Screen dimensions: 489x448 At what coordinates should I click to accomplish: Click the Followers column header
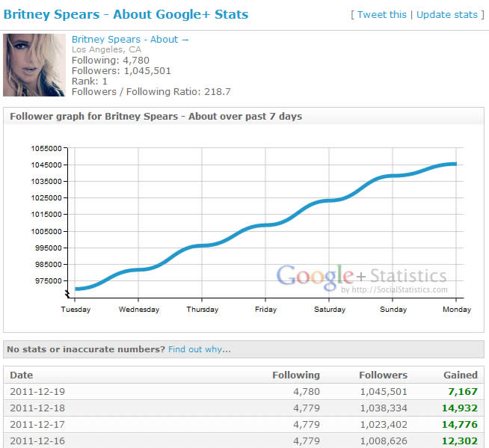[383, 375]
